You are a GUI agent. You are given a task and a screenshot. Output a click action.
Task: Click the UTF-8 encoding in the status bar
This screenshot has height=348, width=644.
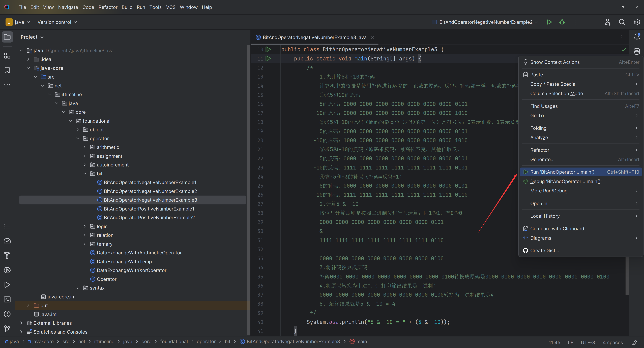[x=588, y=342]
